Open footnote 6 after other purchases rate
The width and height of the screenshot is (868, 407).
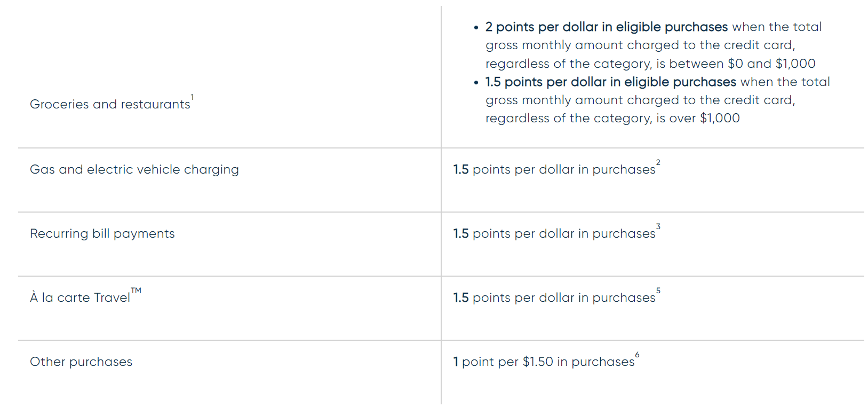pyautogui.click(x=637, y=355)
